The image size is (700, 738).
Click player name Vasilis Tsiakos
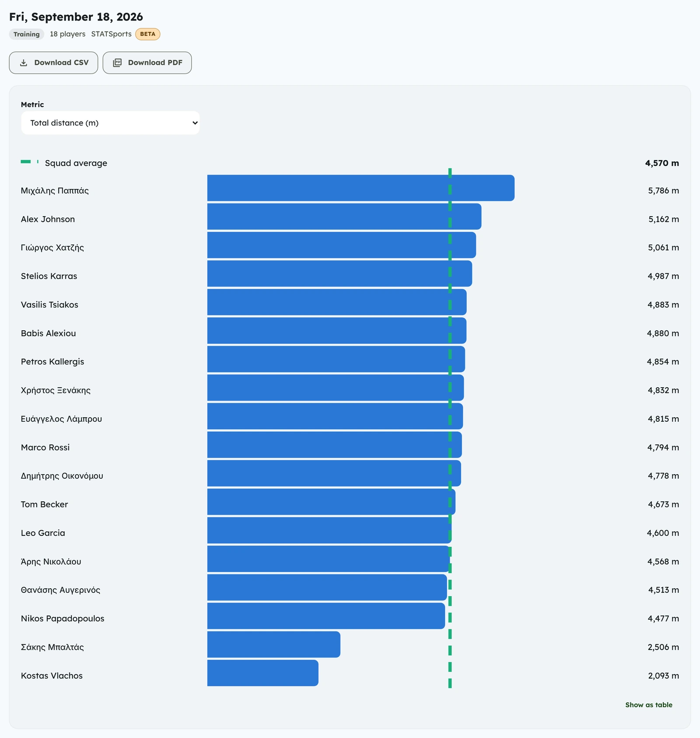49,304
